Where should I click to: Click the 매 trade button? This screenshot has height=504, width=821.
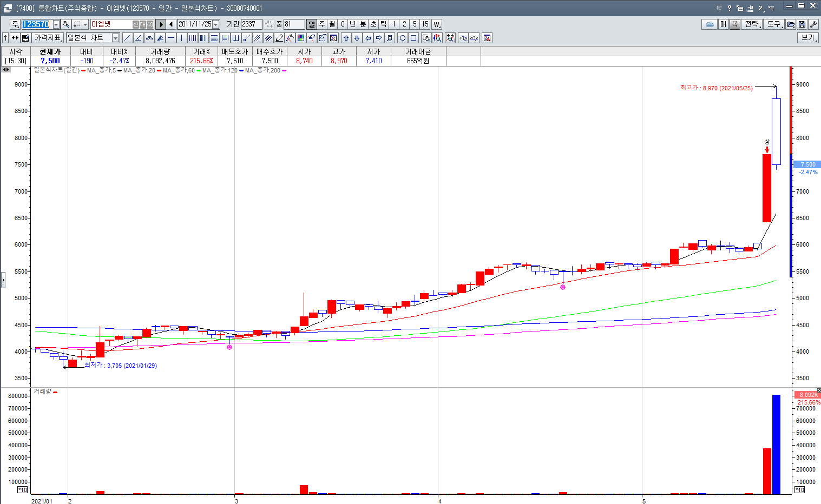(723, 24)
